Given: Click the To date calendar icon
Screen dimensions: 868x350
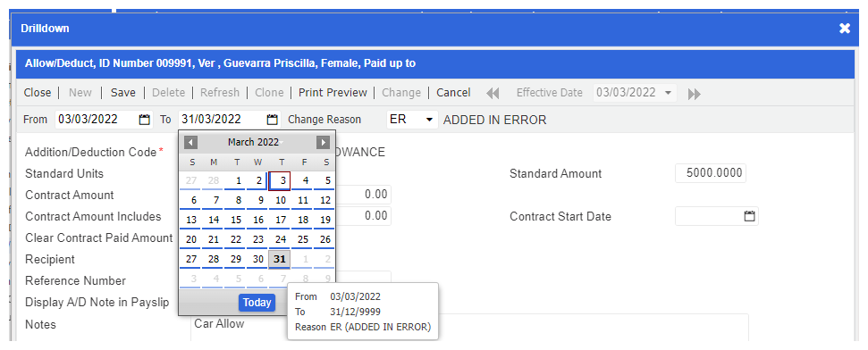Looking at the screenshot, I should point(272,120).
